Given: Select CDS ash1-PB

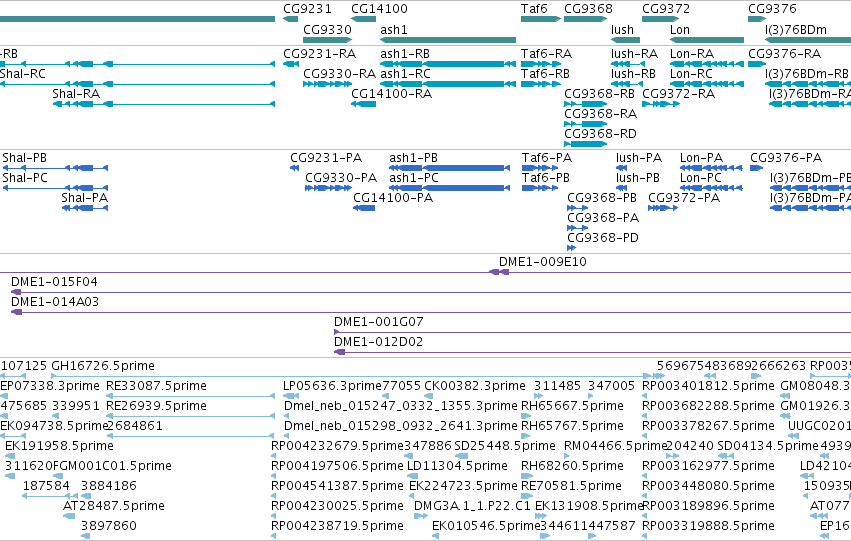Looking at the screenshot, I should click(449, 168).
